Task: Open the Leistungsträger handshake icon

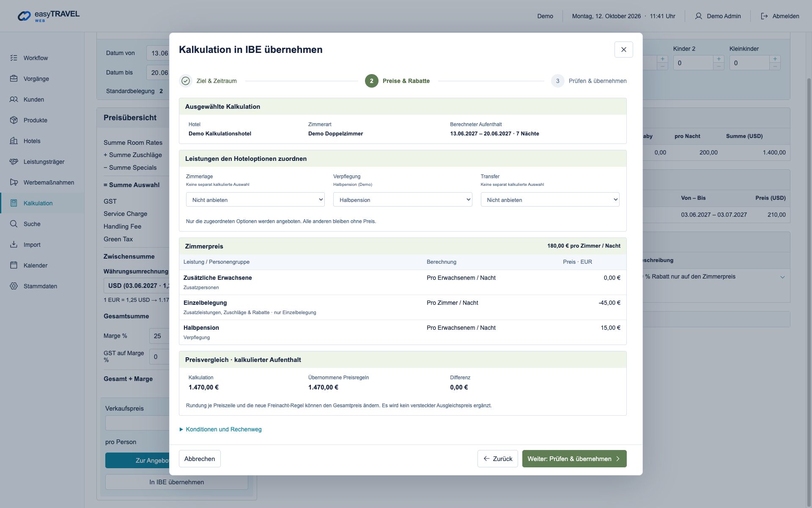Action: click(14, 162)
